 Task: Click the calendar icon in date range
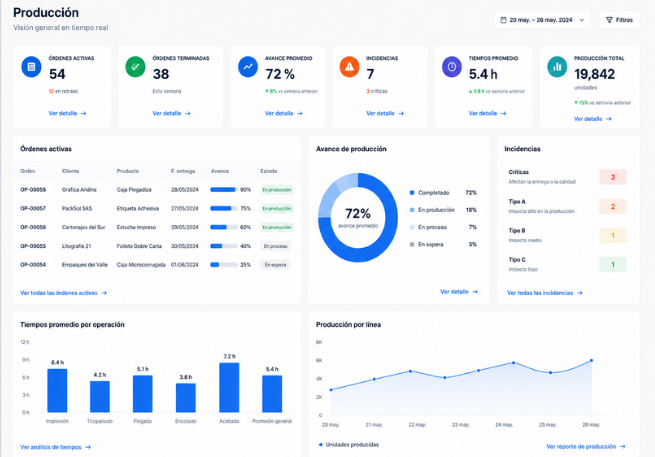pos(503,20)
